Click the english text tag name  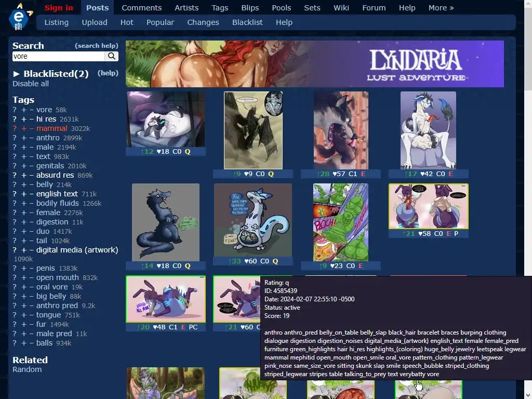[57, 194]
